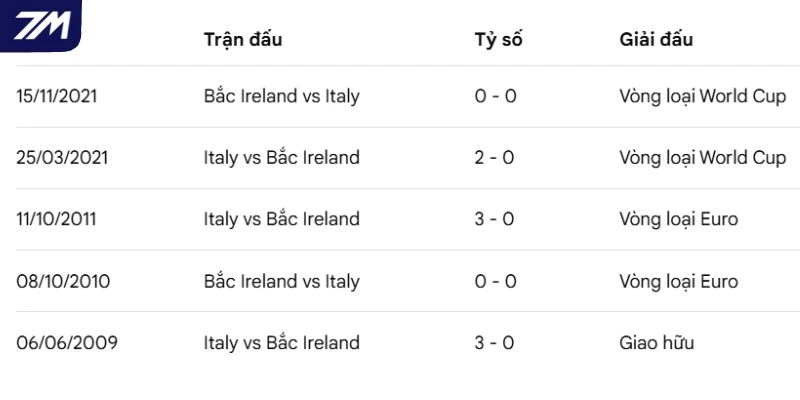Click the Trận đấu column header
The width and height of the screenshot is (800, 400).
(243, 40)
